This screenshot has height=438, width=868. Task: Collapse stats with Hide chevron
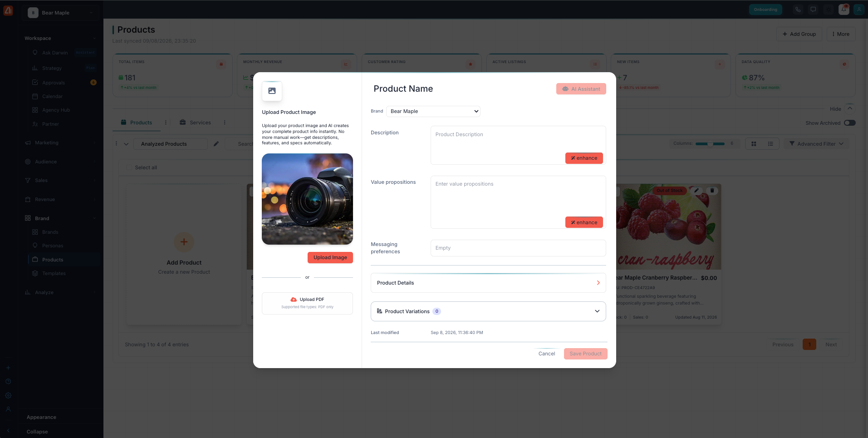[850, 108]
